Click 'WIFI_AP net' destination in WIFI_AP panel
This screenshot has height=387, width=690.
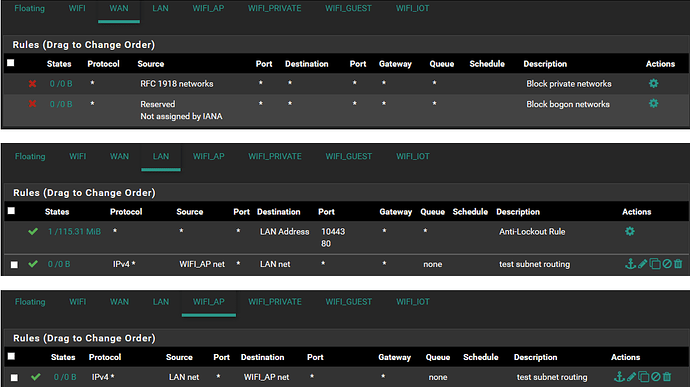click(267, 377)
